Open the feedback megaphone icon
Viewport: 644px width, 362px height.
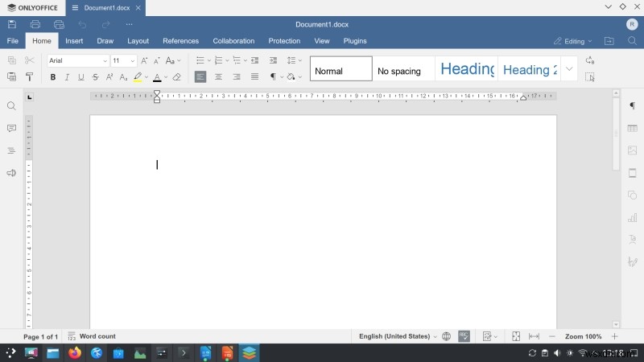click(x=11, y=173)
